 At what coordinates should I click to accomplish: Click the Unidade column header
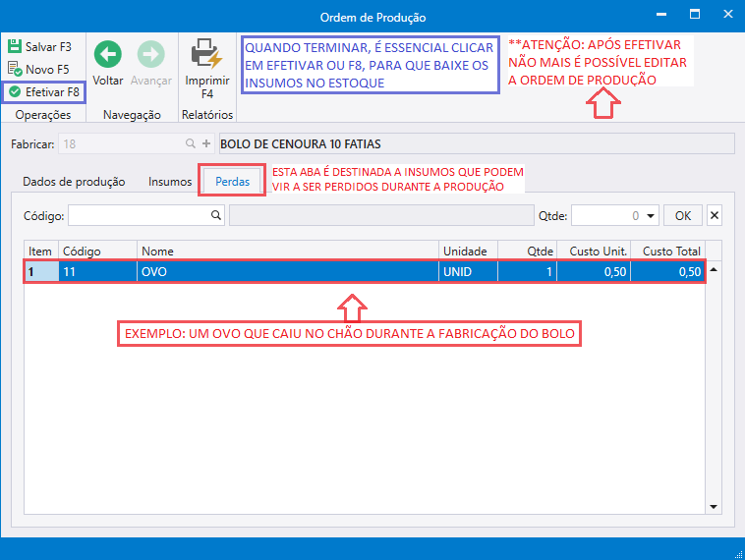tap(469, 251)
